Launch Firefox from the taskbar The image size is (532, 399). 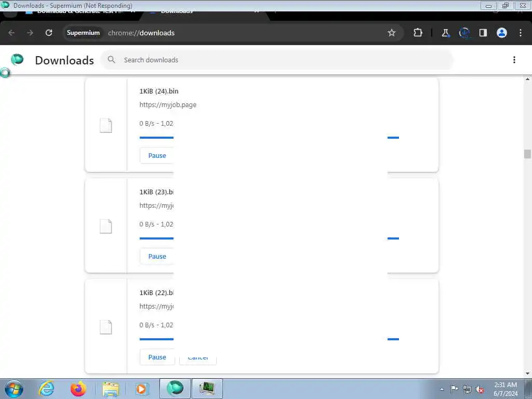[78, 389]
